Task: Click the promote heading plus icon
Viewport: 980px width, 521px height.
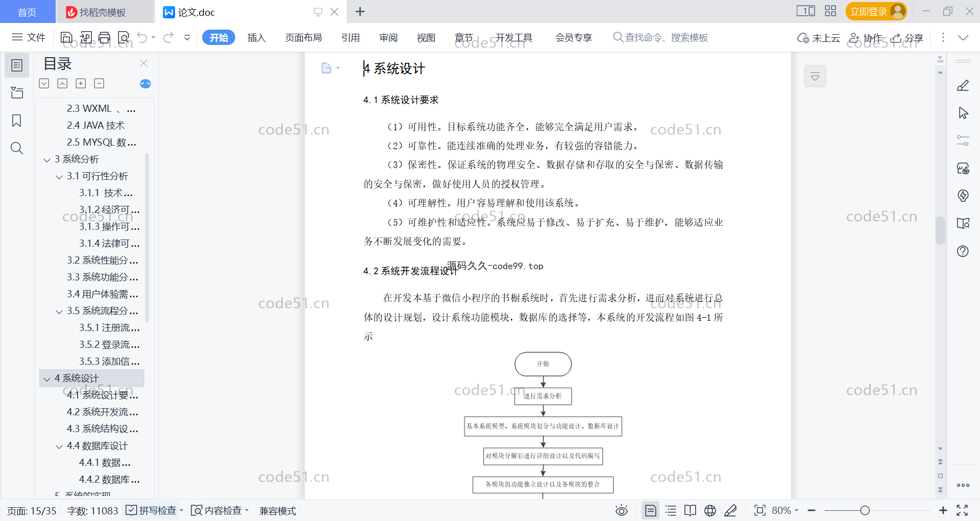Action: (x=81, y=83)
